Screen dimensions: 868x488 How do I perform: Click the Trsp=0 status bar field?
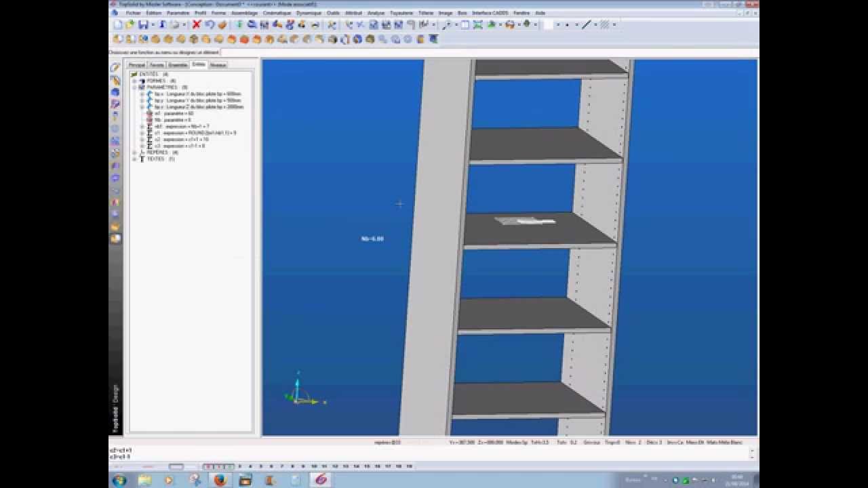point(612,443)
